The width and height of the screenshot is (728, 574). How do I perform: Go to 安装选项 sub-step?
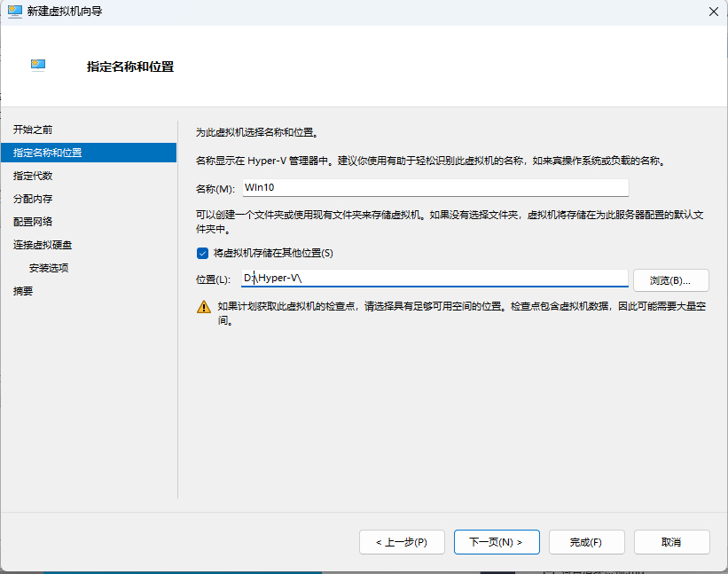click(x=49, y=268)
